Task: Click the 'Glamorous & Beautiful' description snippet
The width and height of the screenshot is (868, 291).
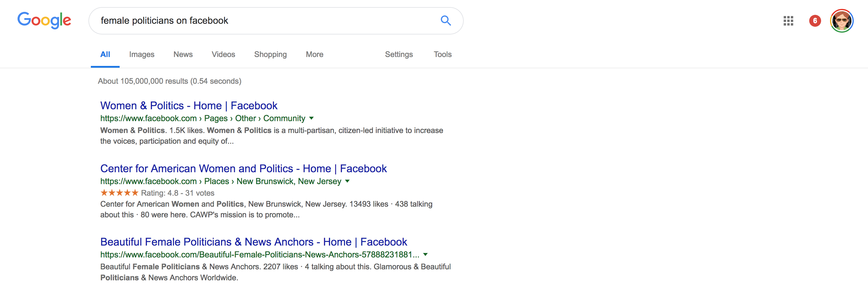Action: point(275,272)
